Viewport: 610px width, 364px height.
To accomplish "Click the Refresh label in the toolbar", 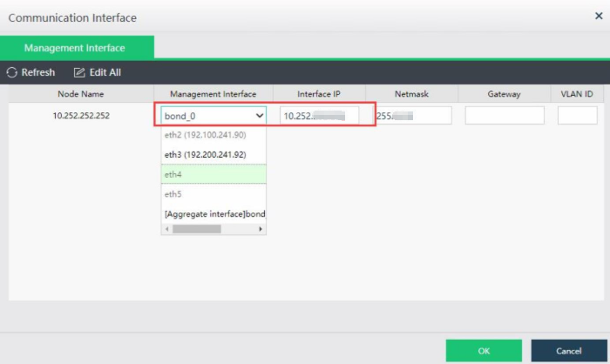I will 38,72.
